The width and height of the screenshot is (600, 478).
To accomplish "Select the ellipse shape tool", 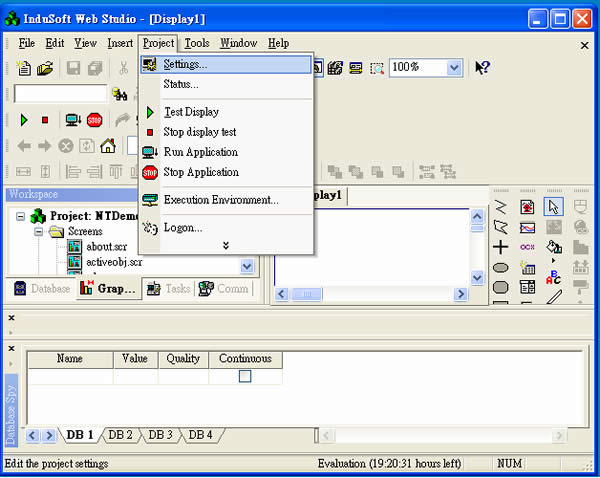I will tap(501, 268).
